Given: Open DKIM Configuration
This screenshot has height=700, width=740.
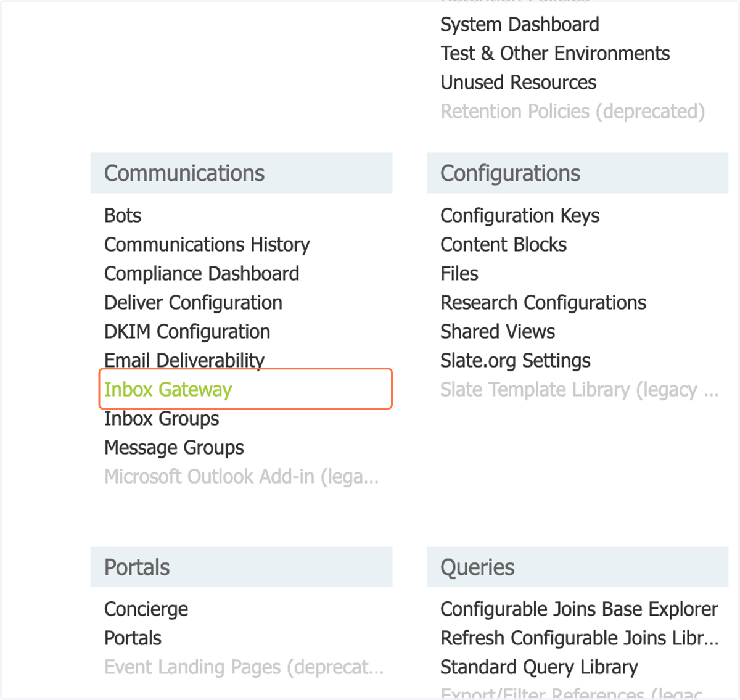Looking at the screenshot, I should [x=187, y=332].
